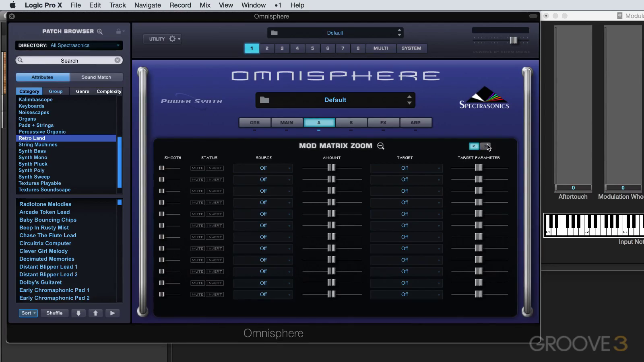Image resolution: width=644 pixels, height=362 pixels.
Task: Collapse the Omnisphere window using the top-right pill button
Action: click(533, 16)
